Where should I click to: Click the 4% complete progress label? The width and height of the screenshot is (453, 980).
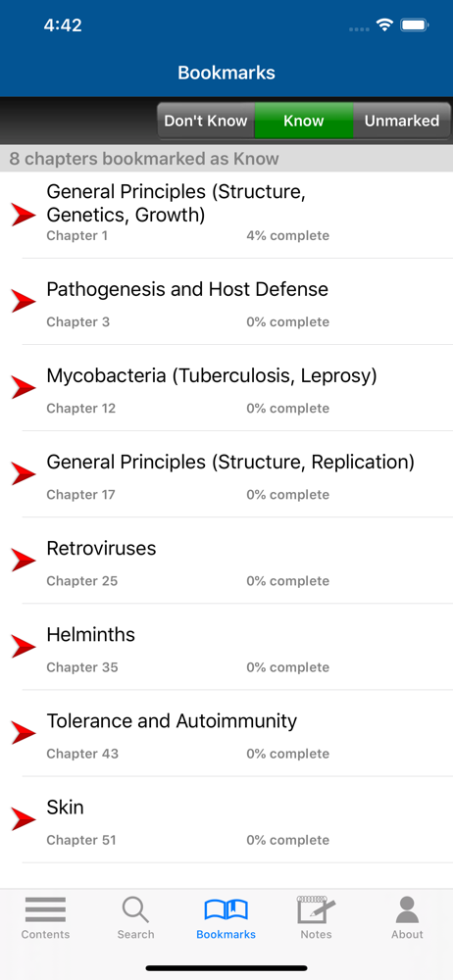tap(288, 235)
